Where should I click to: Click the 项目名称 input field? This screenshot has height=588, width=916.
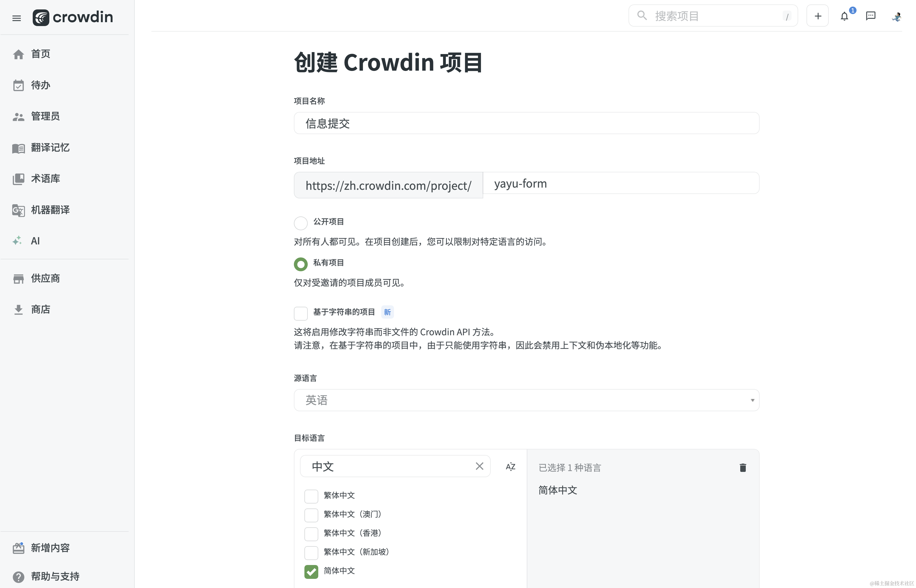click(526, 123)
